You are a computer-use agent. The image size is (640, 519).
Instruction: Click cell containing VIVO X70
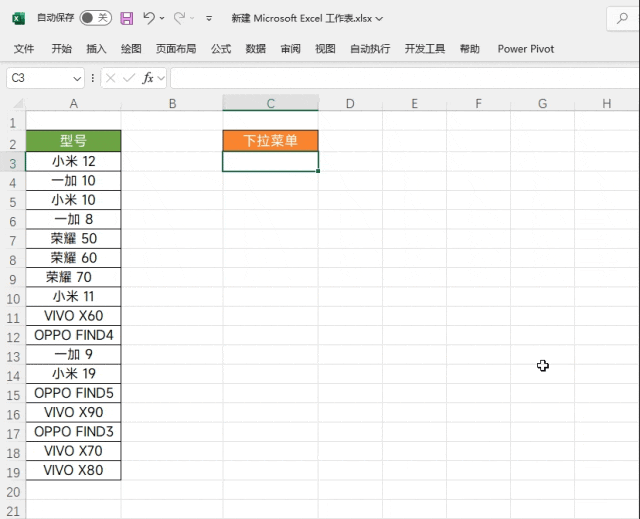73,451
